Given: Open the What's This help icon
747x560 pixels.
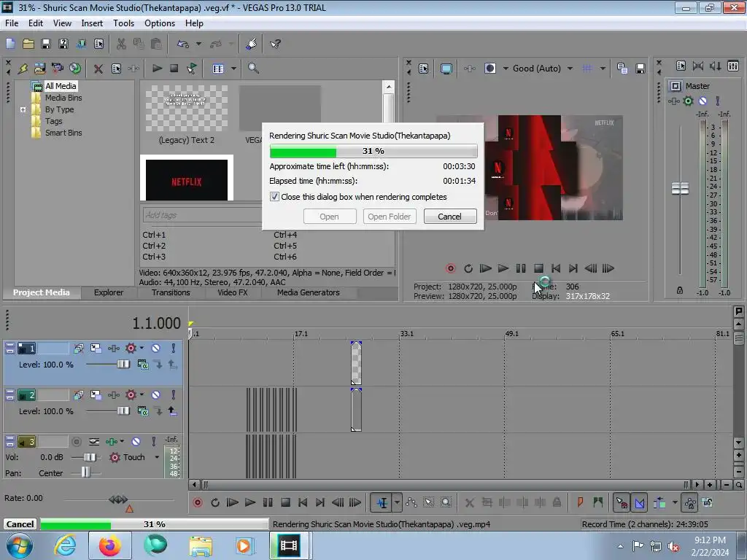Looking at the screenshot, I should pyautogui.click(x=275, y=44).
